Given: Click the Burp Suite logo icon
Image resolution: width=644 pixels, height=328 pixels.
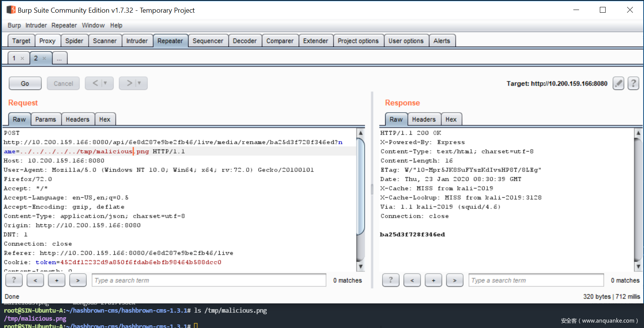Looking at the screenshot, I should tap(11, 10).
